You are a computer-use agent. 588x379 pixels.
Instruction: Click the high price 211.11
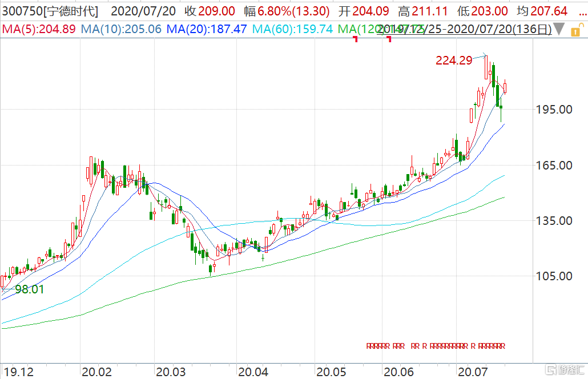[x=430, y=11]
